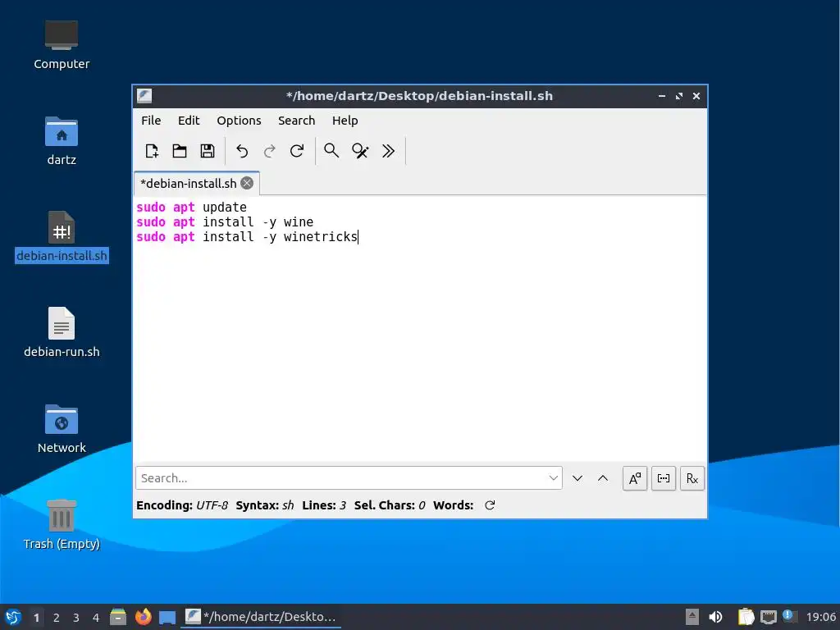Toggle match case search option

(635, 478)
